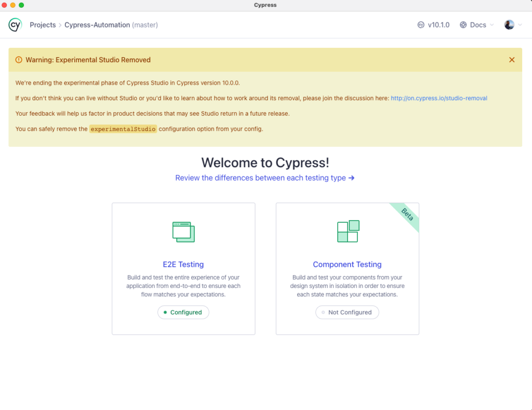This screenshot has height=410, width=532.
Task: Dismiss the Experimental Studio warning banner
Action: click(511, 60)
